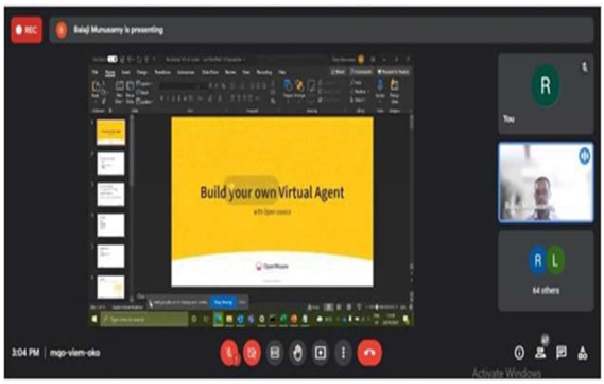Viewport: 604px width, 384px height.
Task: Select the speaker's video tile
Action: (x=546, y=182)
